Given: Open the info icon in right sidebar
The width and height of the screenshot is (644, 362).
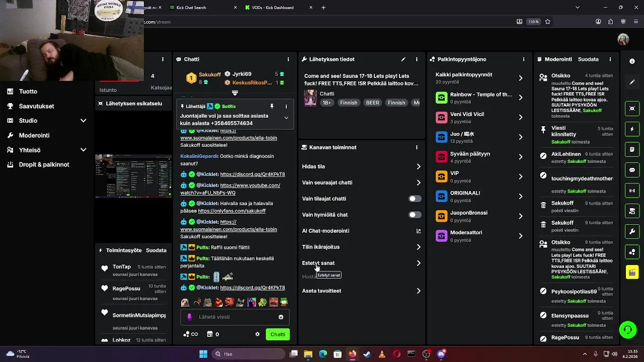Looking at the screenshot, I should (632, 61).
